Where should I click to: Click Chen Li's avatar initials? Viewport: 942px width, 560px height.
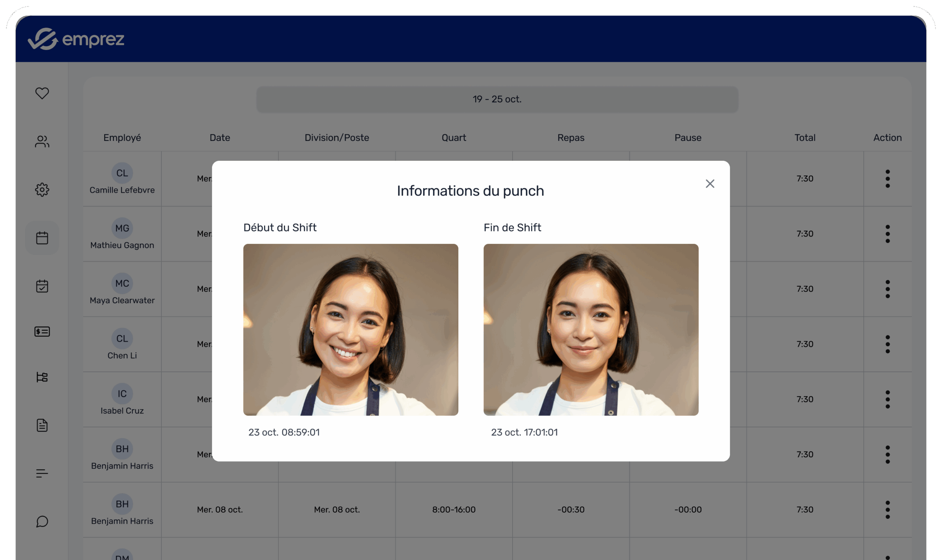click(x=122, y=339)
